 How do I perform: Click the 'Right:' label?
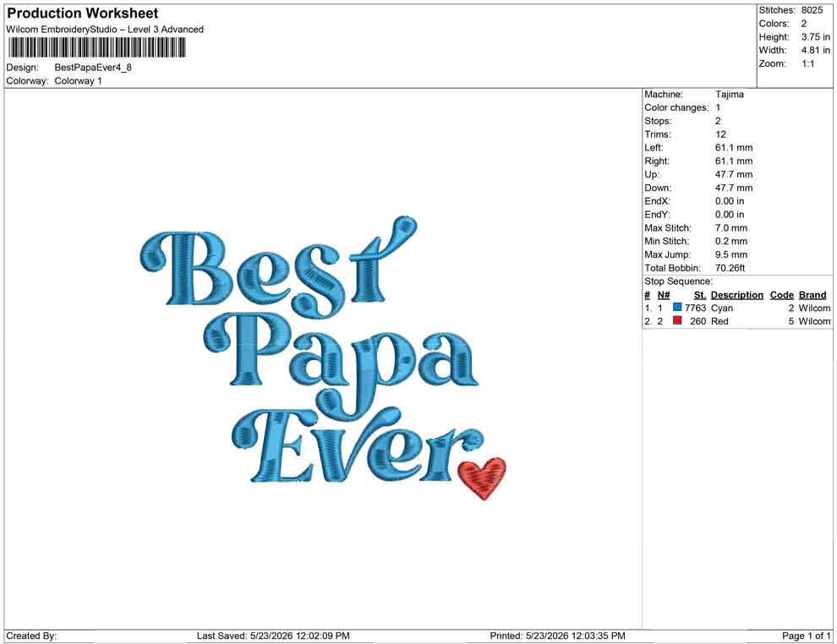tap(657, 161)
